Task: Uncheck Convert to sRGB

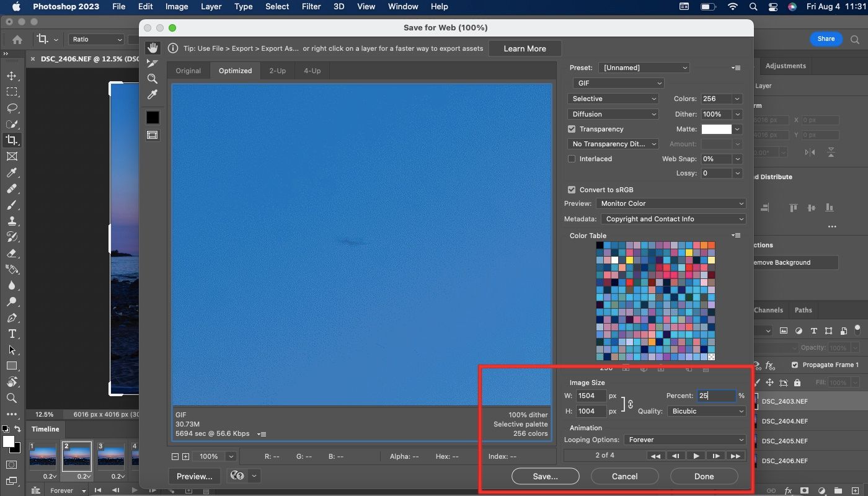Action: (x=572, y=190)
